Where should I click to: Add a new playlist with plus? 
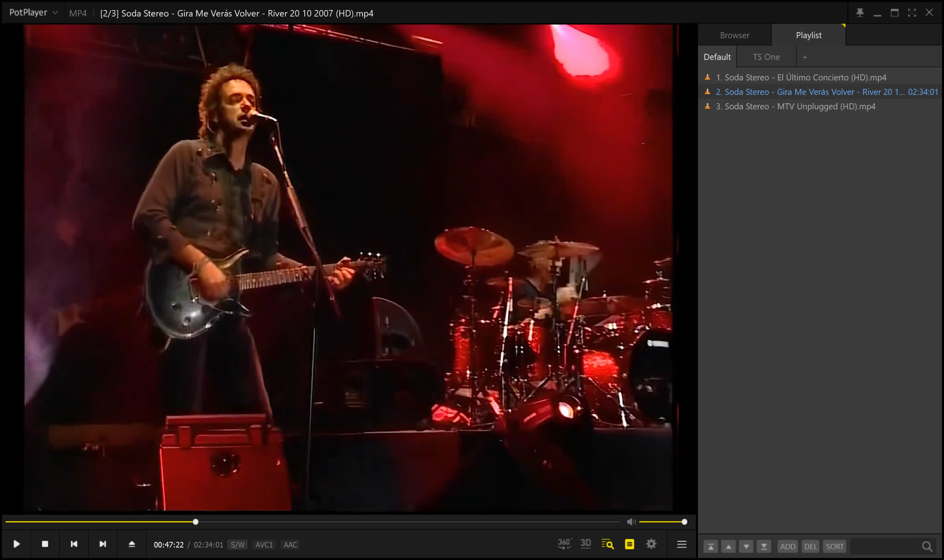[x=805, y=57]
